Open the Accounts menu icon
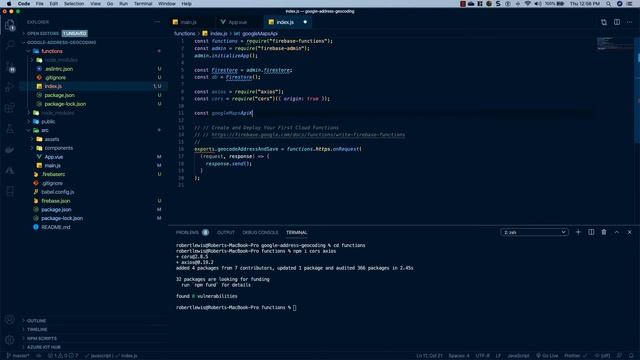640x360 pixels. pyautogui.click(x=10, y=319)
